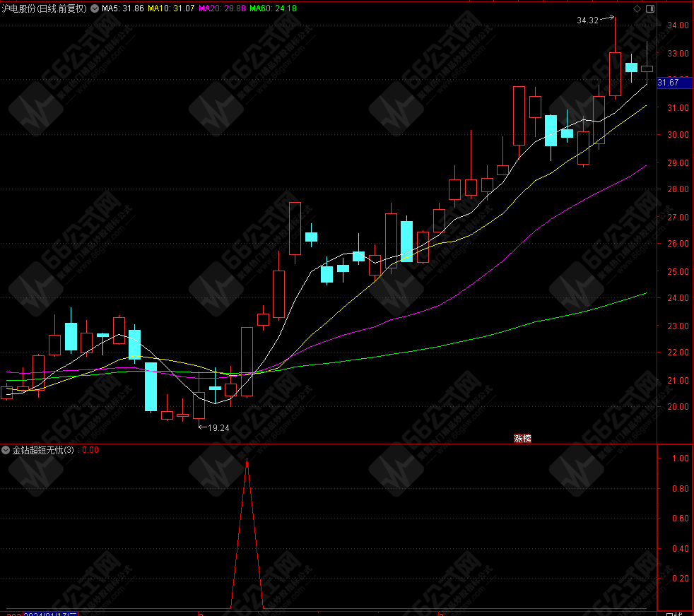Screen dimensions: 694x616
Task: Open the 金钻超短无忧(3) indicator name
Action: pyautogui.click(x=43, y=450)
